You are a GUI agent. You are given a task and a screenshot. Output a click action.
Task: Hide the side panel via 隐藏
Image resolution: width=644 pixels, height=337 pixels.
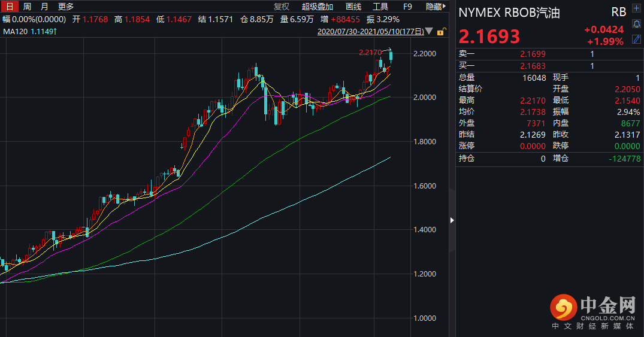click(436, 7)
